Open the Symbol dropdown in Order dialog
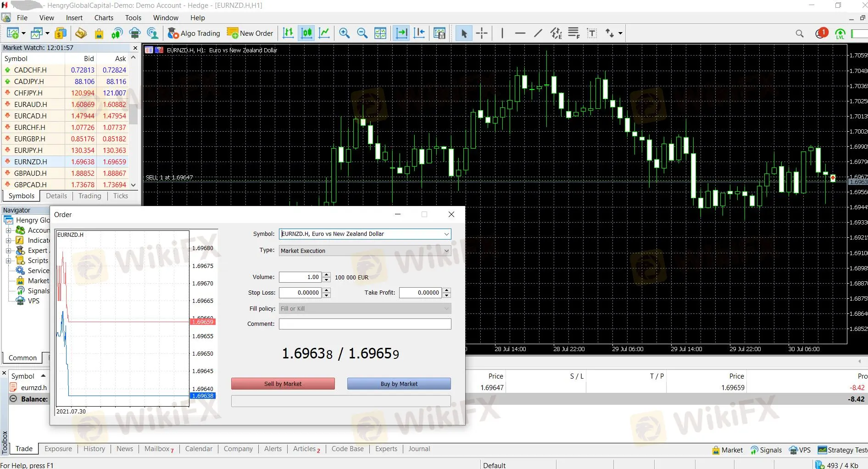 (446, 234)
